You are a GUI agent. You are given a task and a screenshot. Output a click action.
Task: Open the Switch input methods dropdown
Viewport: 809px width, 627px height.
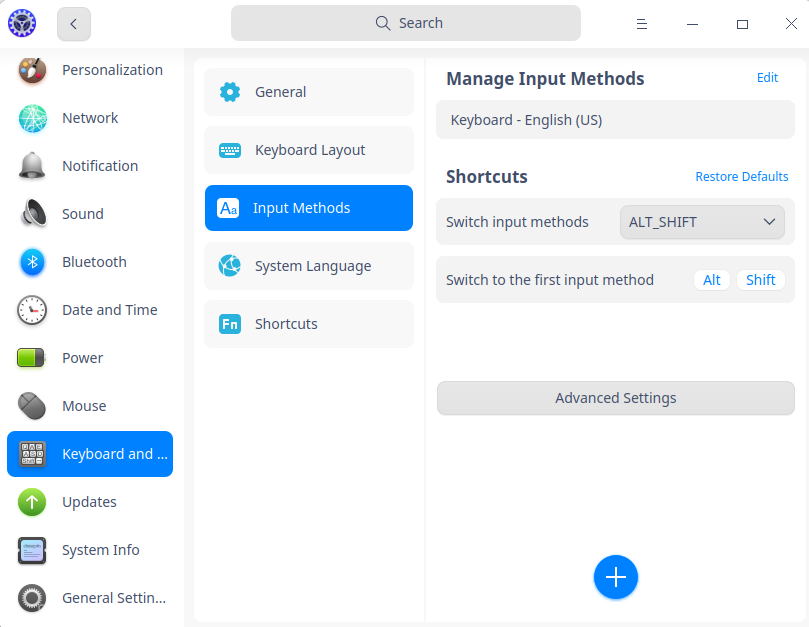pos(701,222)
